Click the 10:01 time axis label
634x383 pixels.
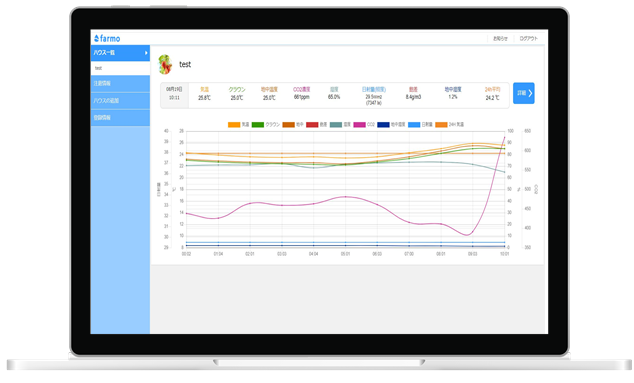[505, 254]
